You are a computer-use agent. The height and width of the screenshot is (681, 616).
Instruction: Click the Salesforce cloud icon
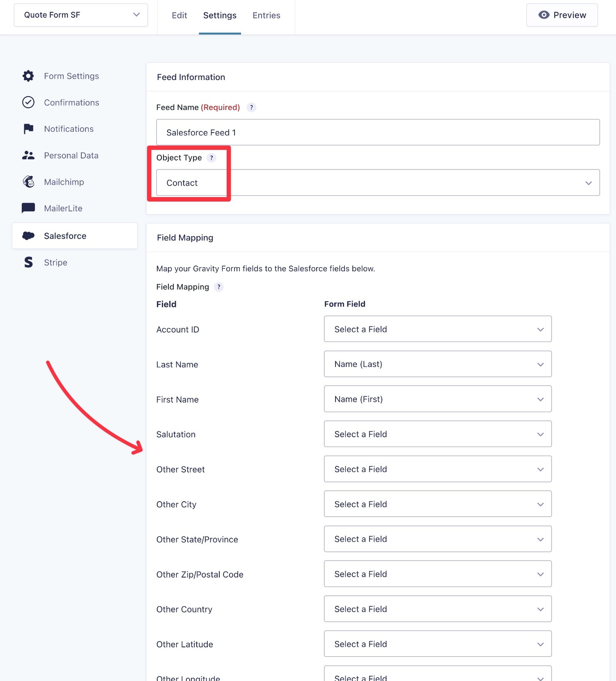(28, 236)
